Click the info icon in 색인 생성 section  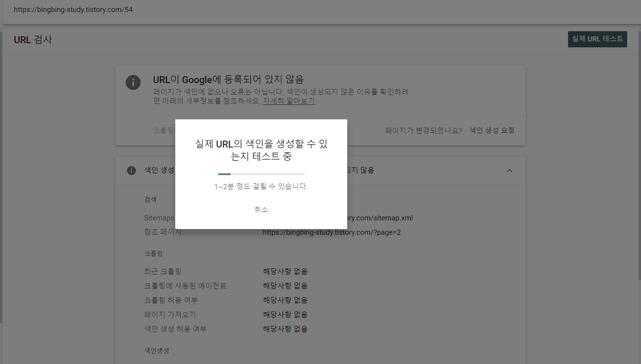(131, 171)
